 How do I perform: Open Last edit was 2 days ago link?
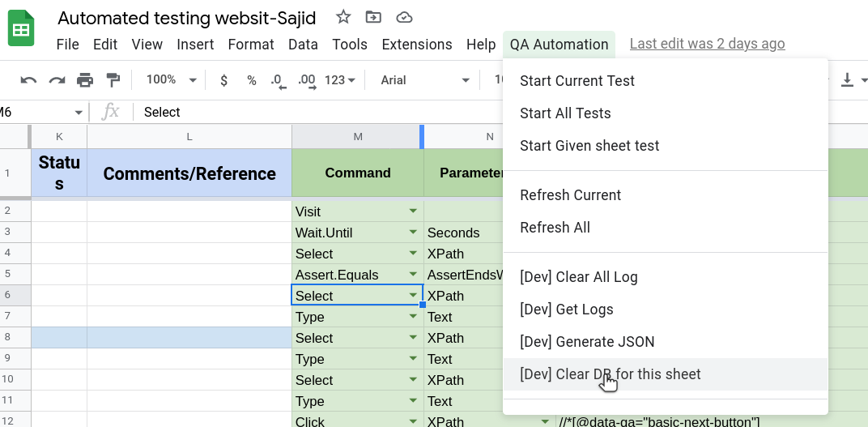pyautogui.click(x=707, y=45)
